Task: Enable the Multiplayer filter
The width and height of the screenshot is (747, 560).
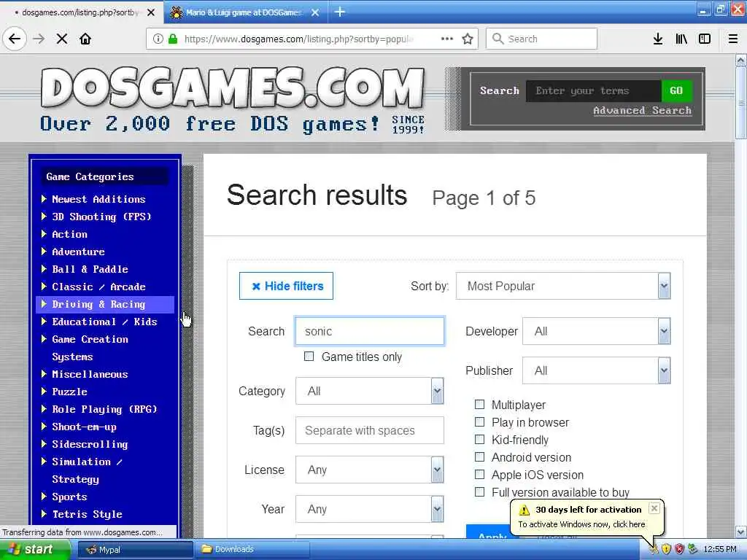Action: (480, 404)
